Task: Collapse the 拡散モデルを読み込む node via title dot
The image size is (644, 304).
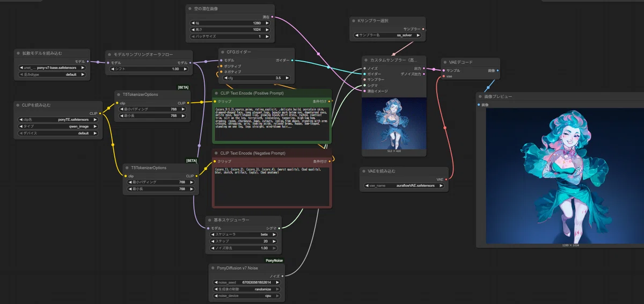Action: pos(18,53)
